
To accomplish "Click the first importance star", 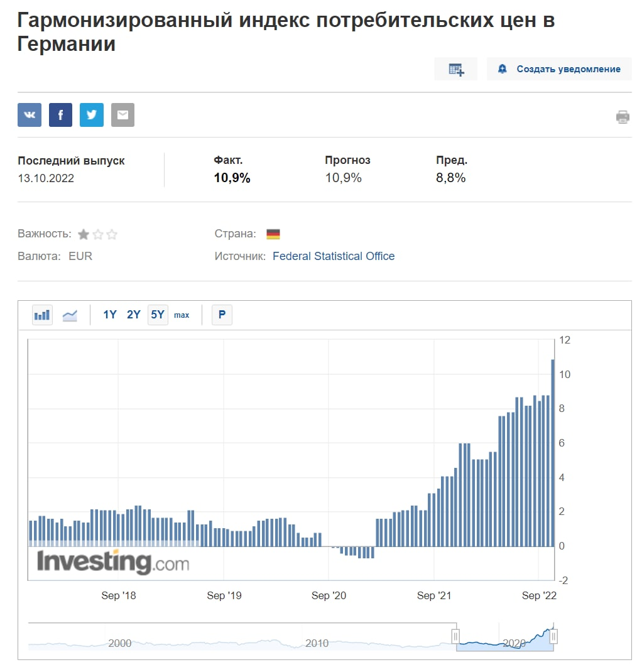I will coord(83,234).
